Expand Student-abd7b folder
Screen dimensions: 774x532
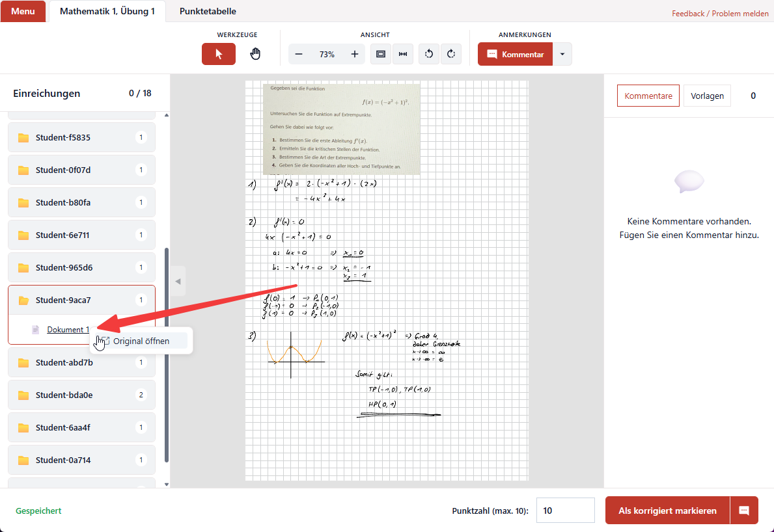[x=81, y=362]
